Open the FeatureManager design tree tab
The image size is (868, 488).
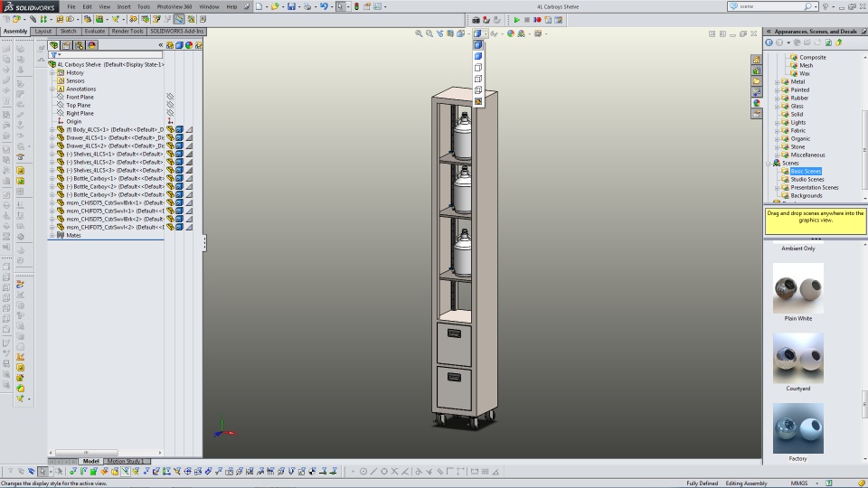tap(53, 45)
